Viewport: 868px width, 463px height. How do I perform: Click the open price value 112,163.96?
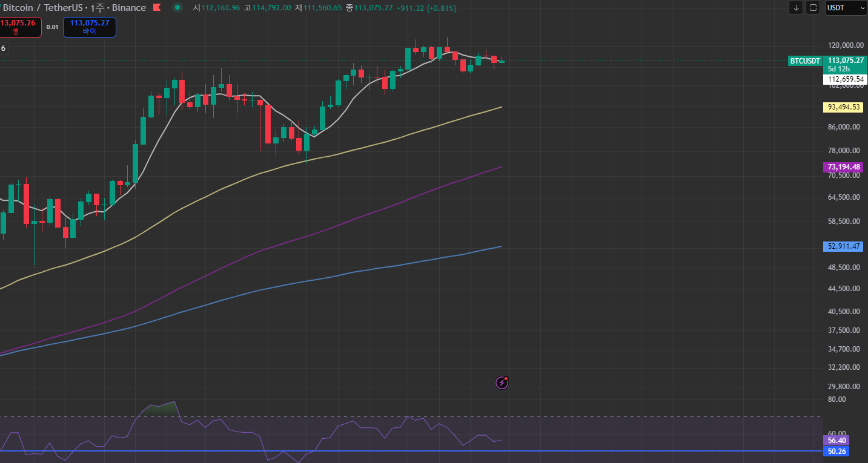click(220, 8)
